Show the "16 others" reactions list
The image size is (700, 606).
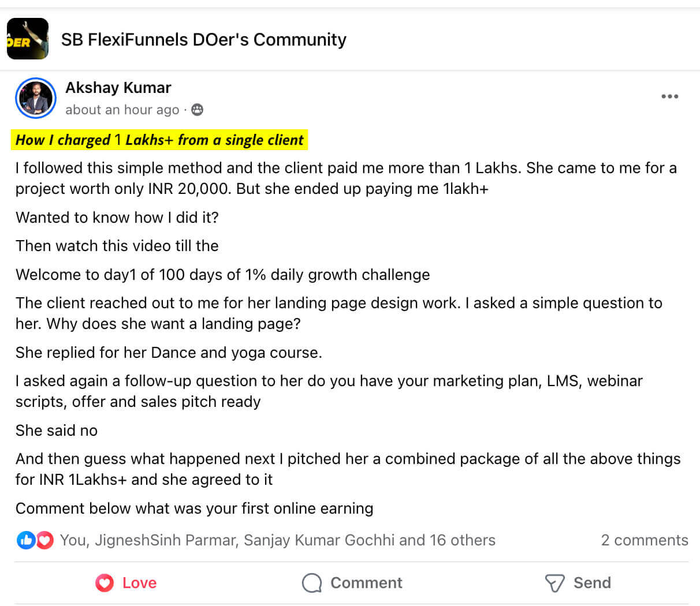coord(462,540)
